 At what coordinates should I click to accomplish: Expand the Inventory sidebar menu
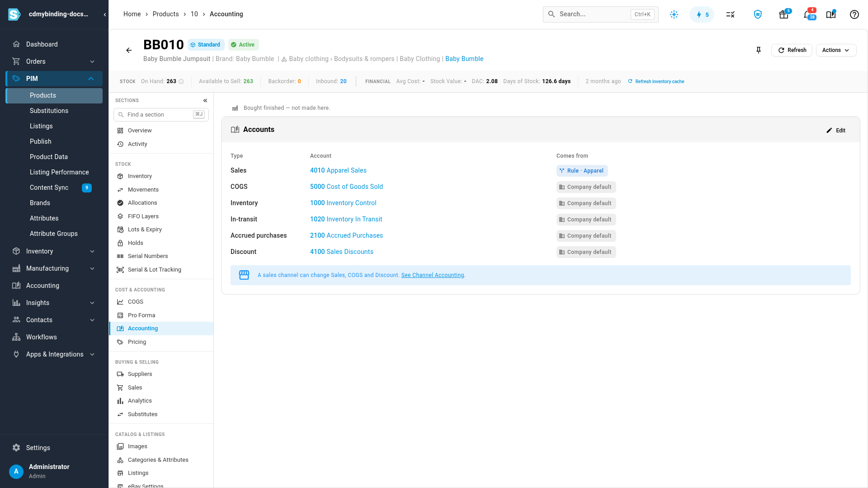click(54, 251)
